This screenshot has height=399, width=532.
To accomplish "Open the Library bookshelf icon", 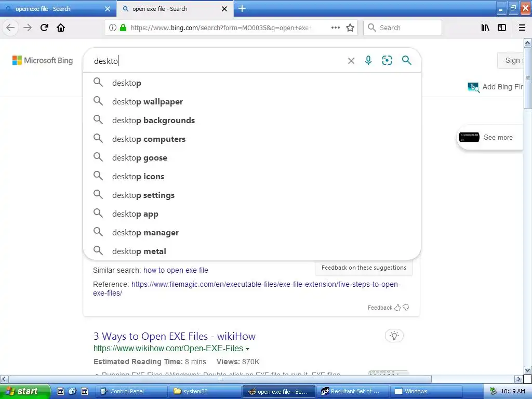I will pyautogui.click(x=485, y=28).
